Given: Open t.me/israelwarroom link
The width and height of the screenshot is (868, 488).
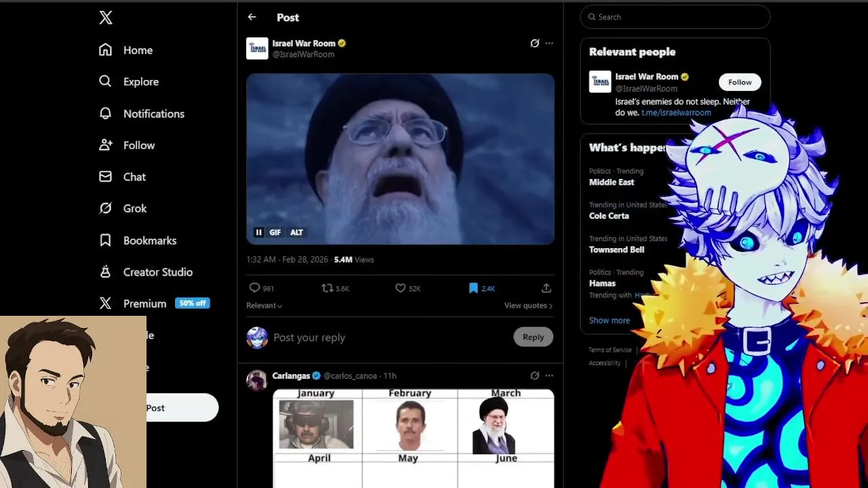Looking at the screenshot, I should point(676,113).
